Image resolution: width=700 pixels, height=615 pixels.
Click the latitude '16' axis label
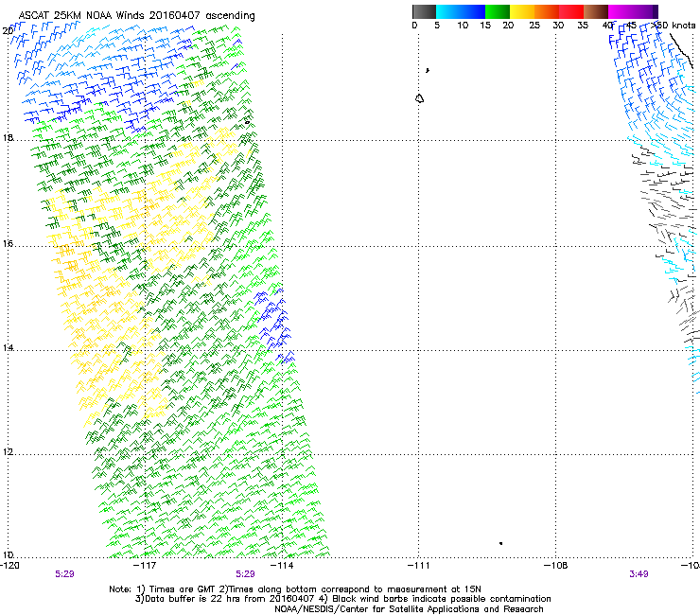click(x=8, y=243)
